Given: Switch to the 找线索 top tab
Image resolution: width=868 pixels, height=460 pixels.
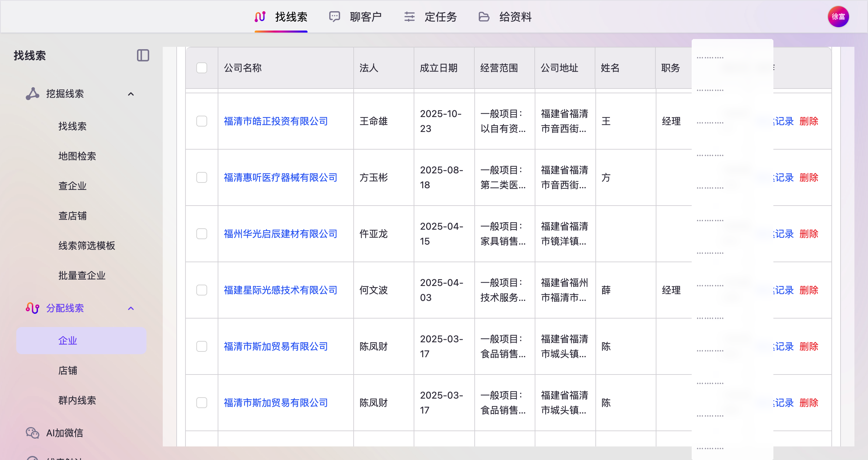Looking at the screenshot, I should (x=281, y=17).
